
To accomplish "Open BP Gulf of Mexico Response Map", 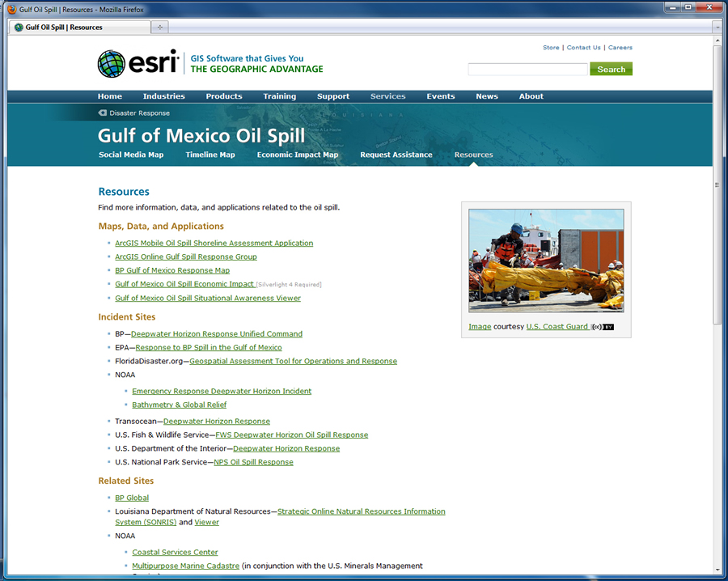I will [172, 270].
